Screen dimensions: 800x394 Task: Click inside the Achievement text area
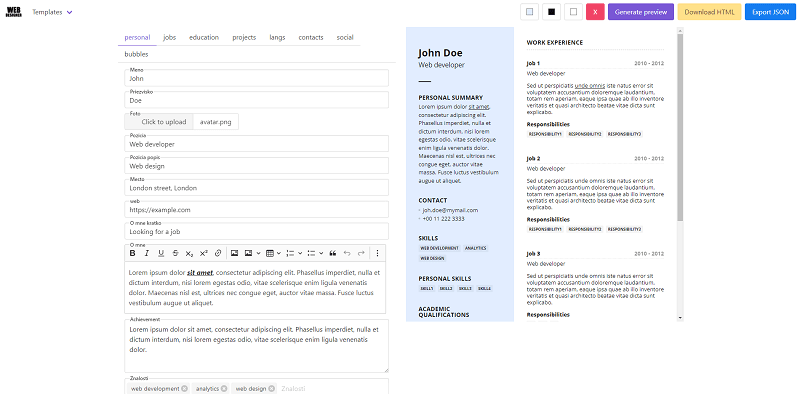point(257,346)
